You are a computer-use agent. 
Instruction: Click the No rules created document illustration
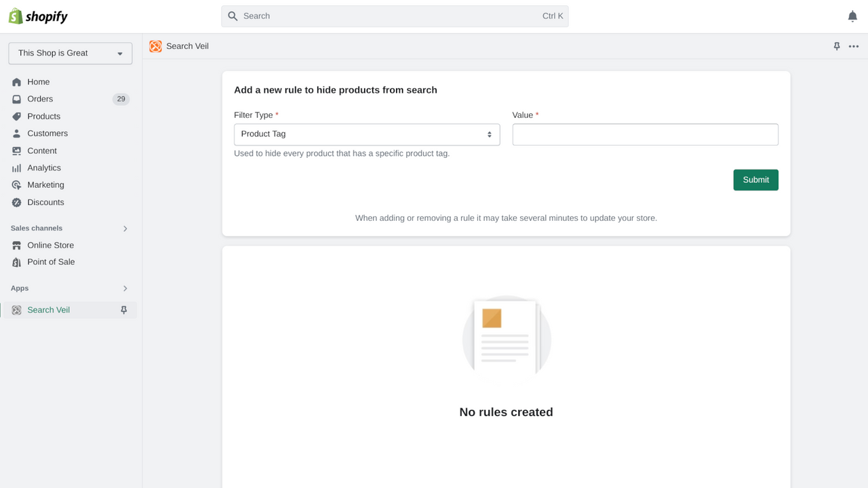[507, 340]
